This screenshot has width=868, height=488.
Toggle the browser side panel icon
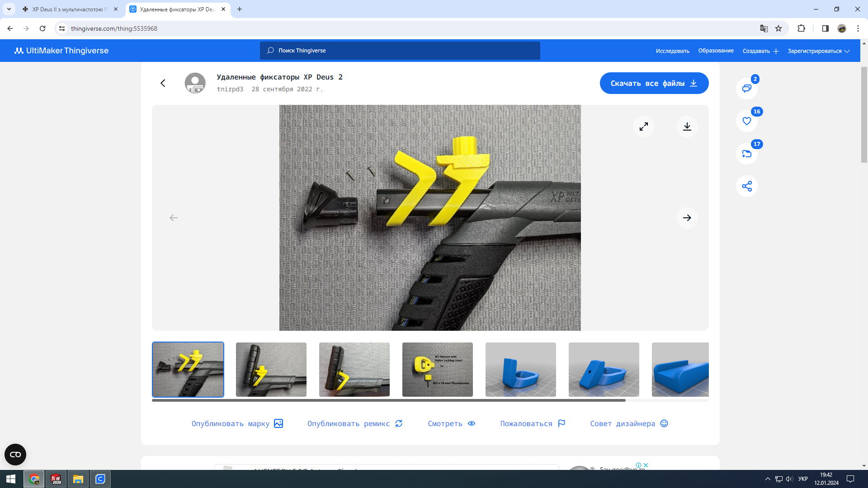(x=825, y=28)
